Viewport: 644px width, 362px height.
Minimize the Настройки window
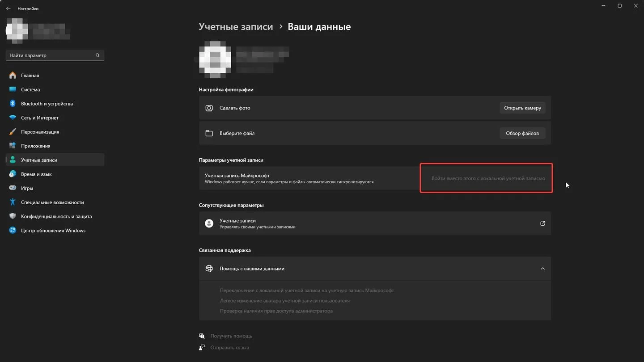603,6
